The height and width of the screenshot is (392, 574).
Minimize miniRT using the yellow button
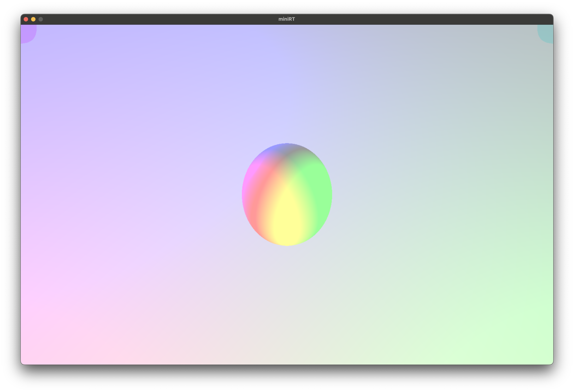[33, 19]
